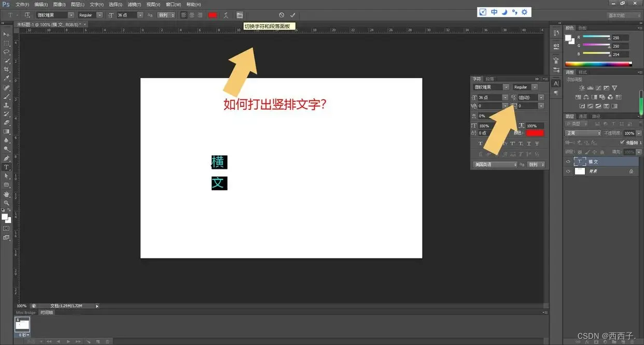Apply underline in the Character panel
Image resolution: width=644 pixels, height=345 pixels.
(529, 143)
